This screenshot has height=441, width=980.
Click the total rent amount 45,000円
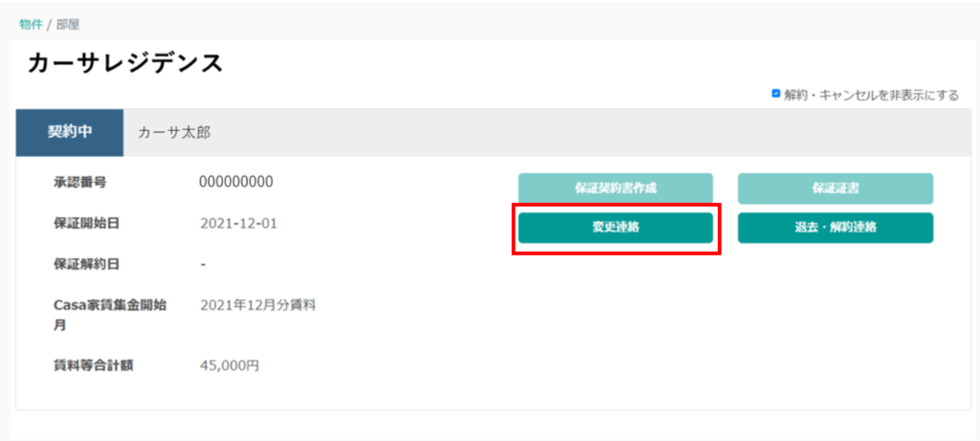tap(230, 364)
